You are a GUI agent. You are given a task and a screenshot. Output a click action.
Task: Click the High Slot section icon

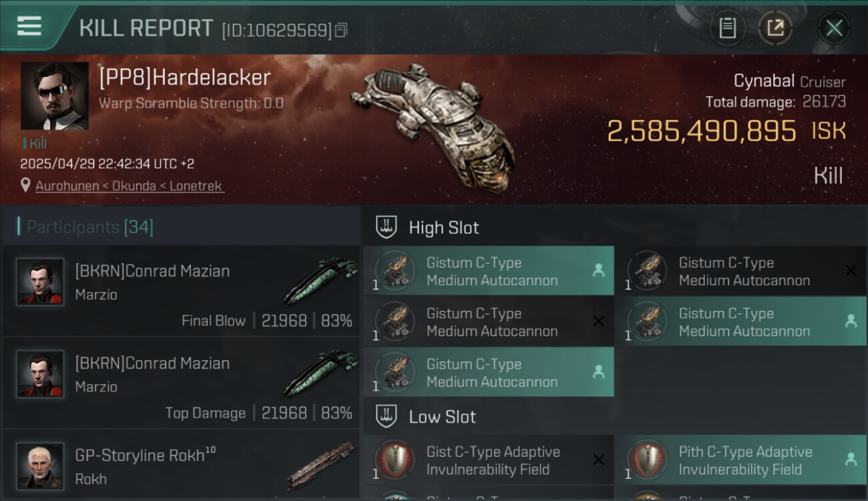pos(387,227)
